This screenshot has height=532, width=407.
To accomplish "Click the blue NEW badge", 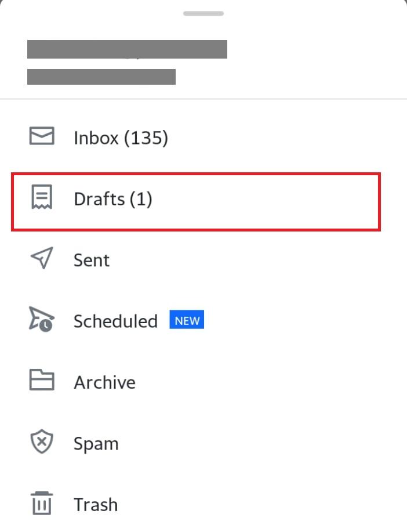I will [187, 320].
